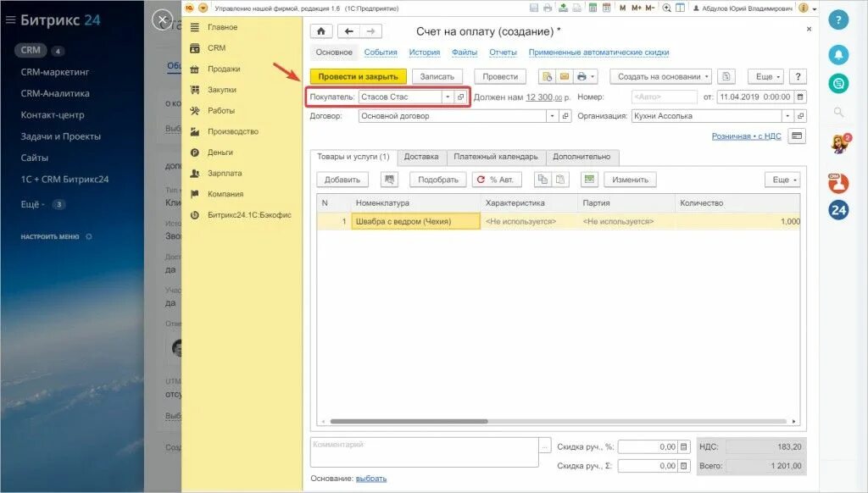Click the info icon near user name
Image resolution: width=868 pixels, height=493 pixels.
pyautogui.click(x=804, y=8)
